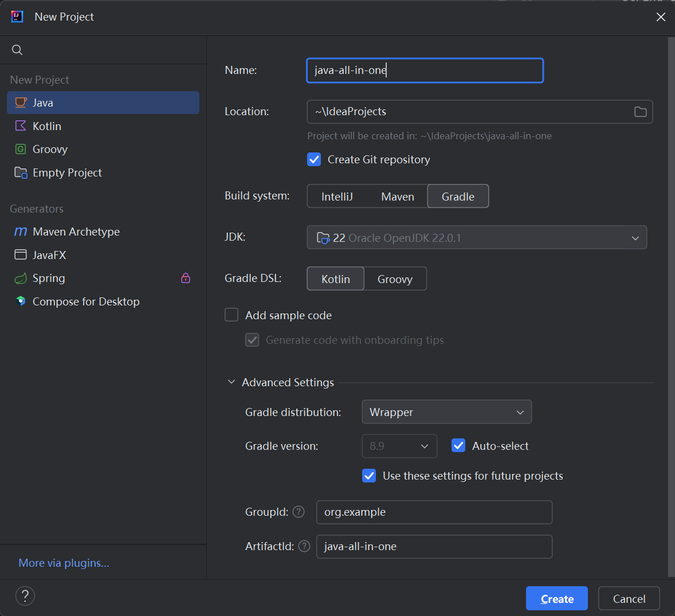Enable the Add sample code checkbox

pos(231,315)
